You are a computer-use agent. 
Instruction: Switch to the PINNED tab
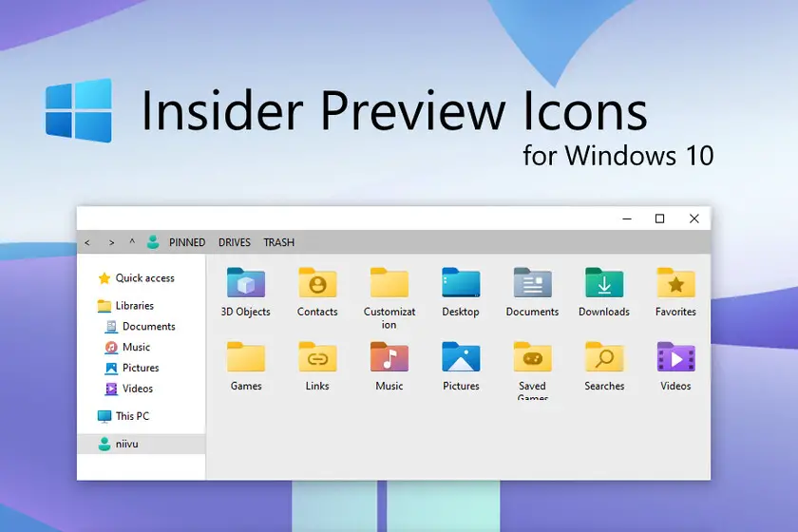point(187,242)
